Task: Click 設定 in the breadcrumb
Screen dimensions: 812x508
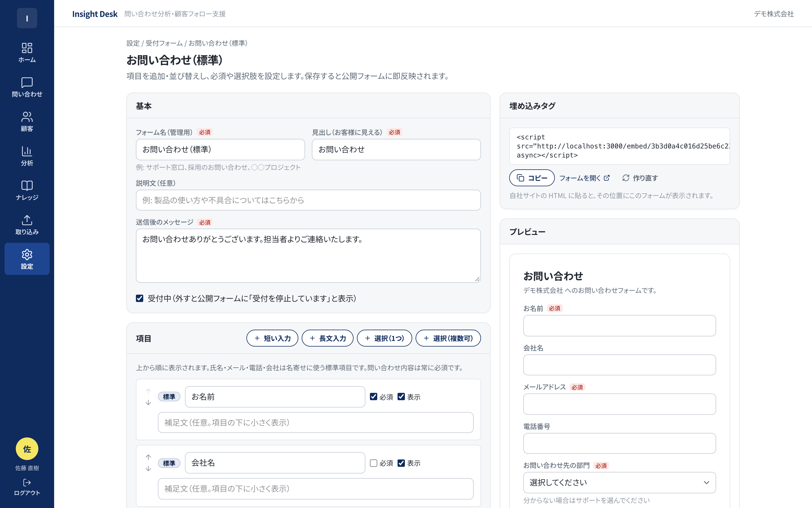Action: (x=133, y=43)
